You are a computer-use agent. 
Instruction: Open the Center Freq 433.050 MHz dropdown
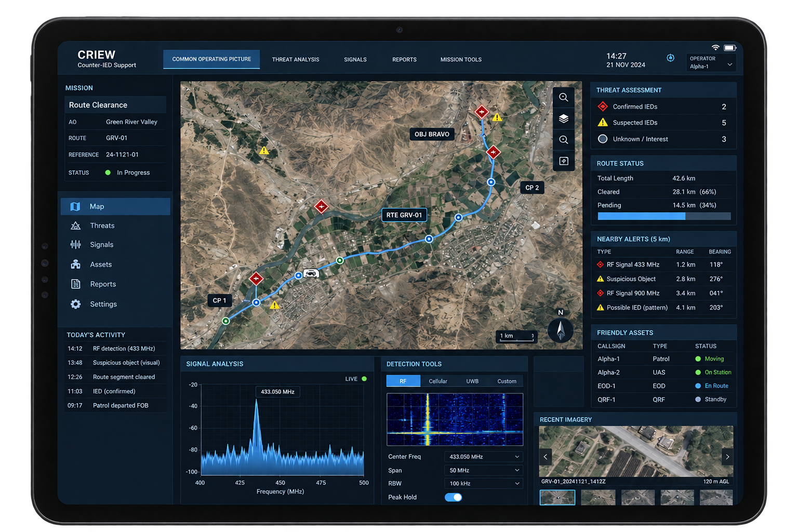483,457
